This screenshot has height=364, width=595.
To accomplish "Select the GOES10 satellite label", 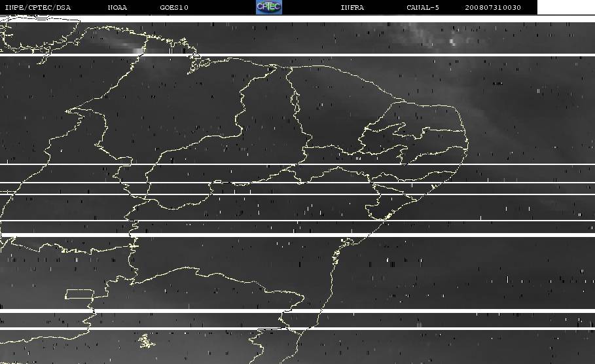I will click(x=173, y=8).
